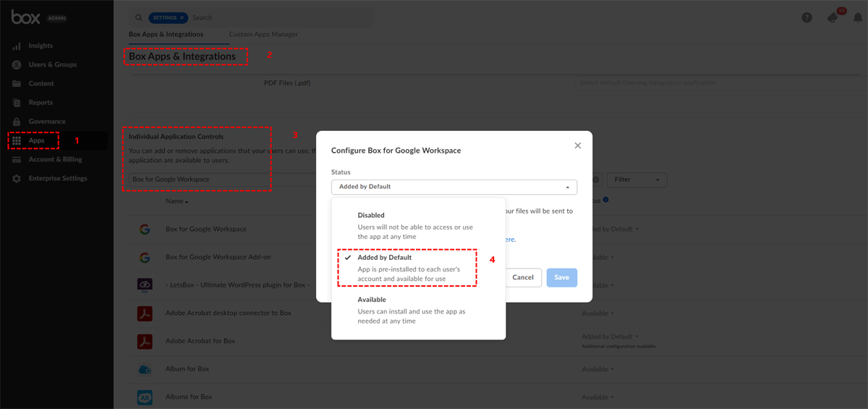868x409 pixels.
Task: Open status dropdown for Albums for Box
Action: (598, 397)
